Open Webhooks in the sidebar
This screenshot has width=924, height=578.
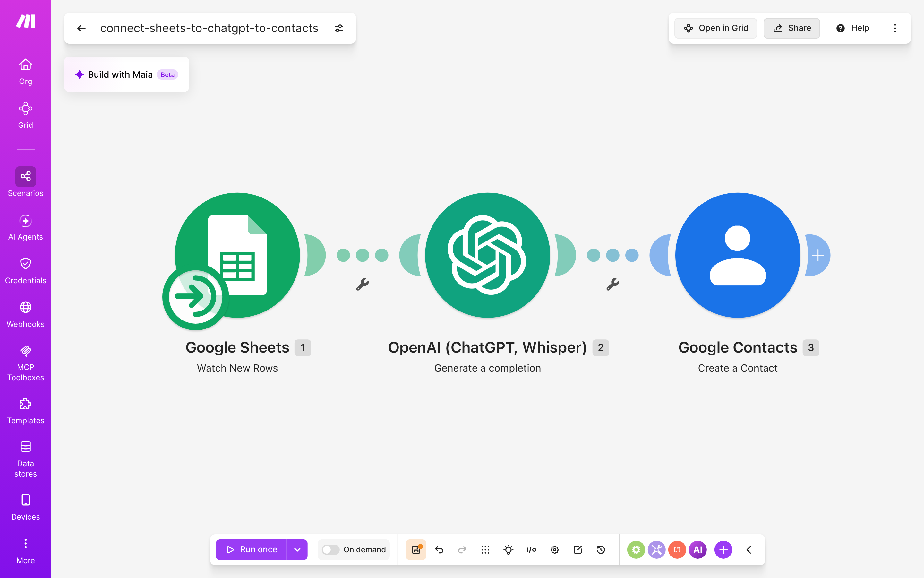point(26,315)
